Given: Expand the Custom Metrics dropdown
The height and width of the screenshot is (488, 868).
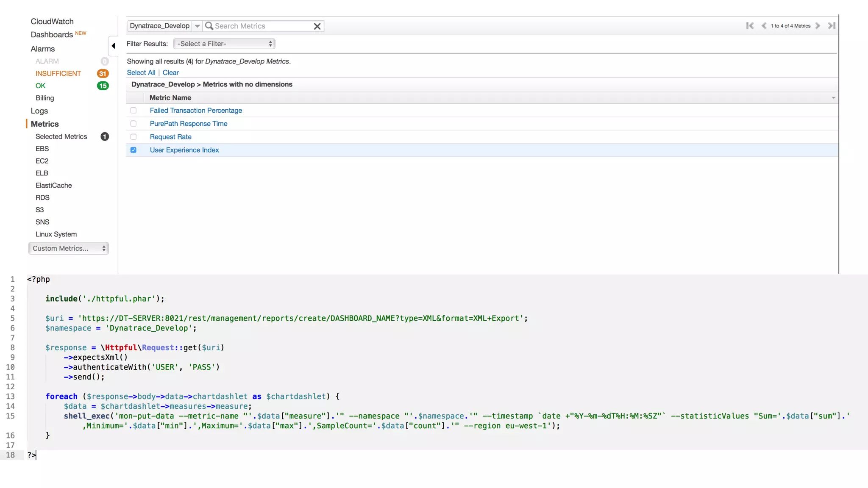Looking at the screenshot, I should 69,248.
